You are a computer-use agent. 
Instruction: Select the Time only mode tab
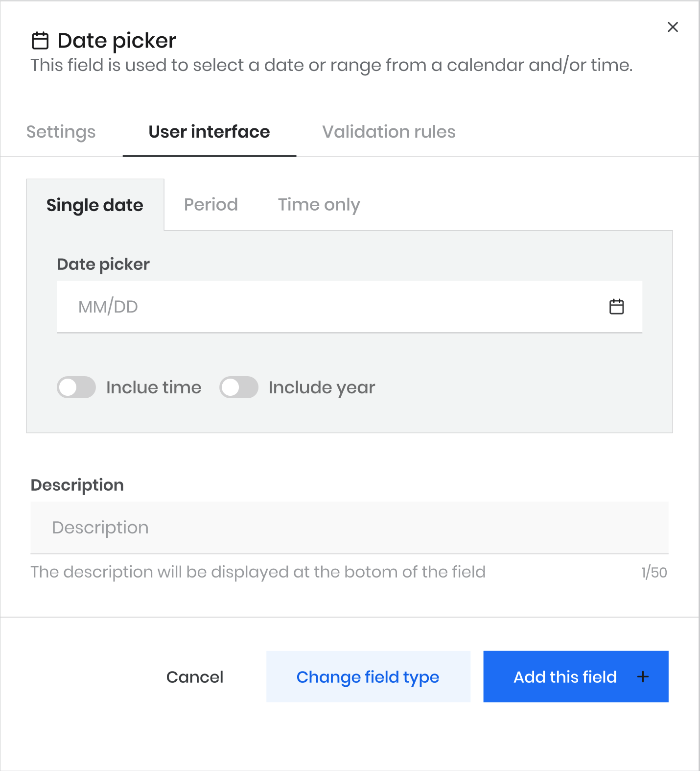319,205
